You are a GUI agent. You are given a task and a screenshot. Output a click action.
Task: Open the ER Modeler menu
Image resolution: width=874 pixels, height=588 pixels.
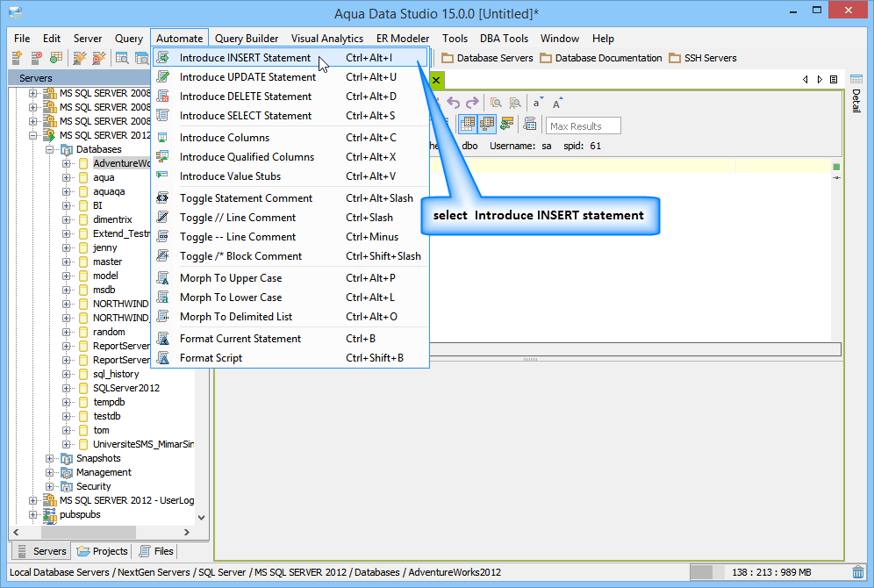point(403,39)
